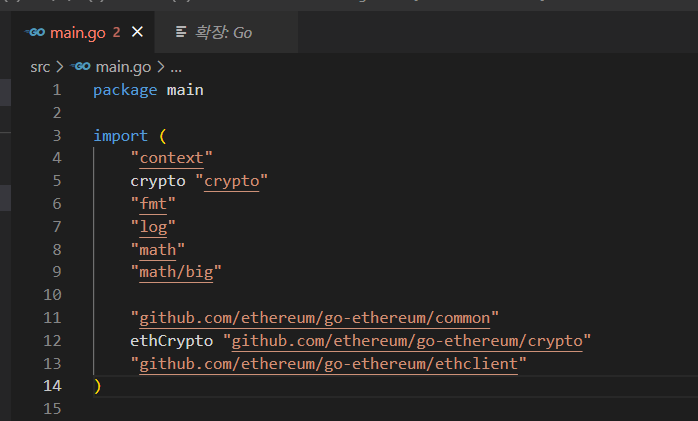Follow the "math/big" import link
Viewport: 698px width, 421px height.
click(175, 271)
